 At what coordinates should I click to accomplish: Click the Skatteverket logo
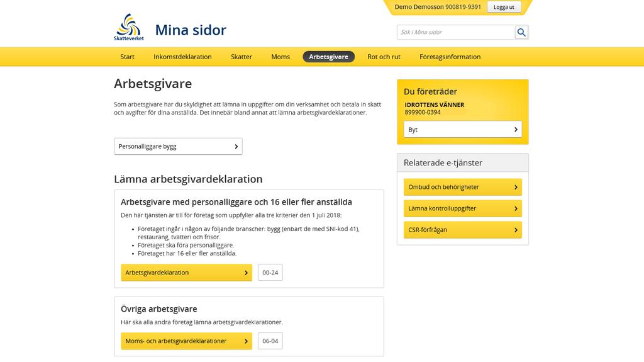point(129,27)
